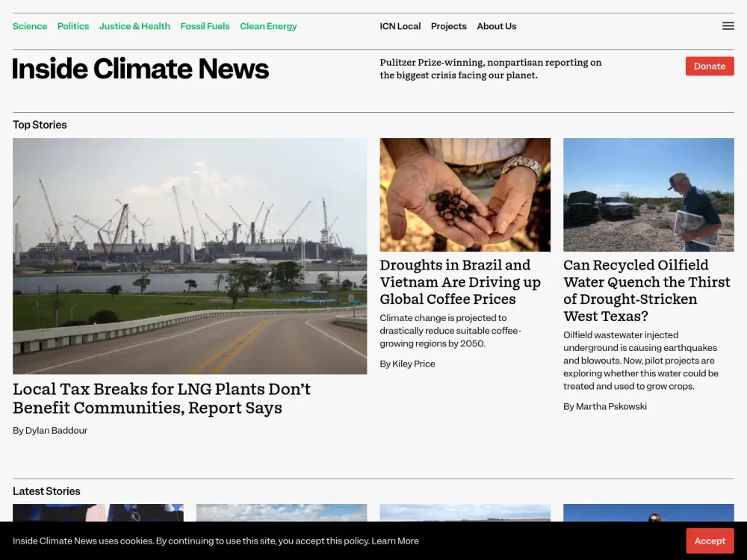Click the coffee beans story thumbnail
The width and height of the screenshot is (747, 560).
pos(465,194)
